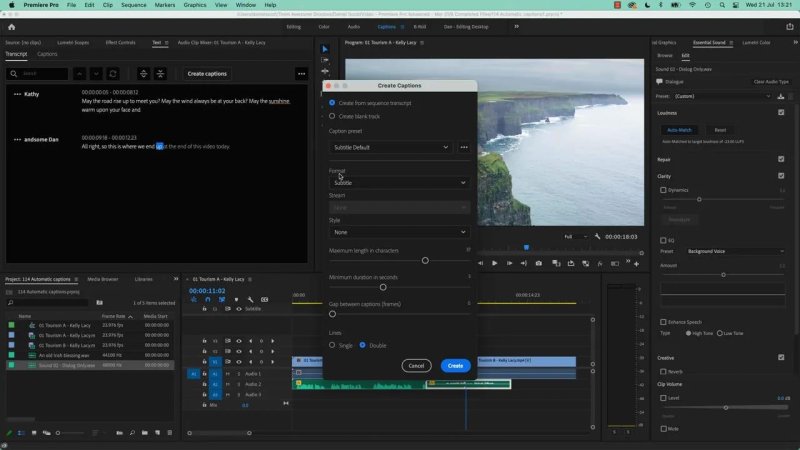Expand hidden panels chevron in Project panel

[176, 279]
